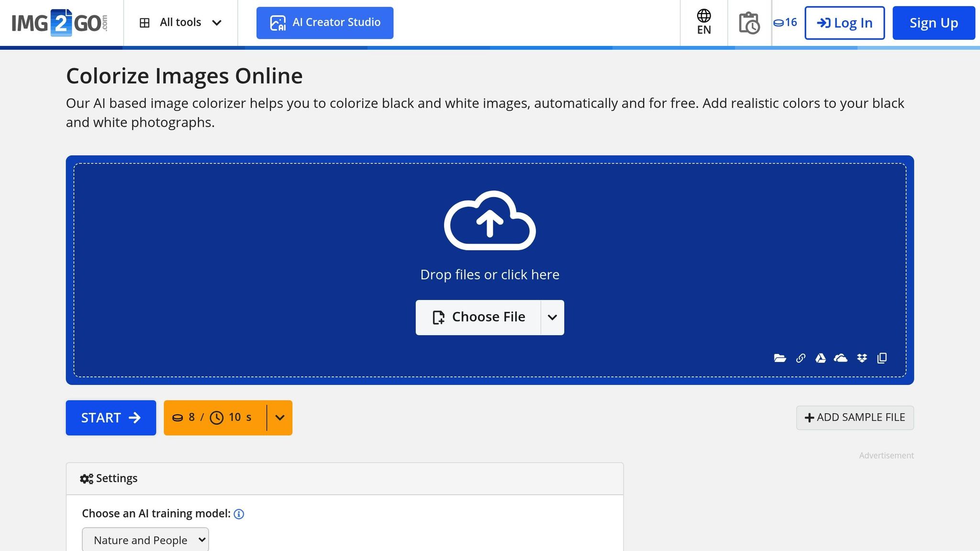Screen dimensions: 980x551
Task: Add file by URL link icon
Action: [x=801, y=358]
